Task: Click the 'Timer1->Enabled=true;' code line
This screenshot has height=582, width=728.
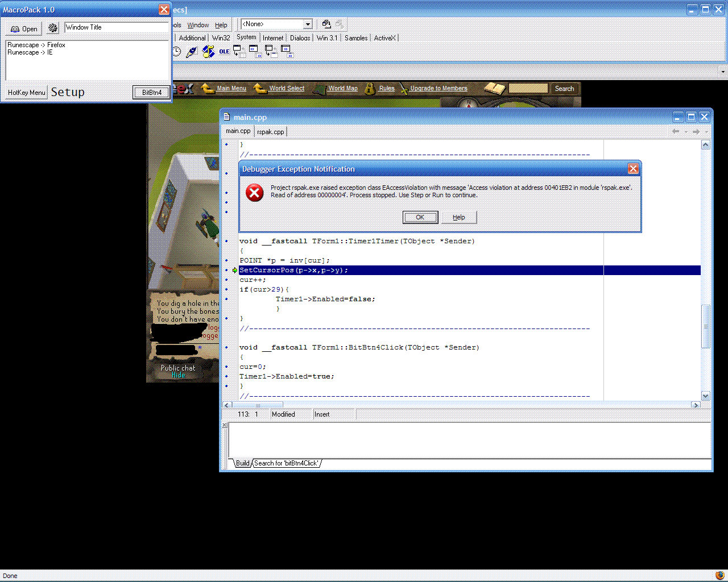Action: (287, 376)
